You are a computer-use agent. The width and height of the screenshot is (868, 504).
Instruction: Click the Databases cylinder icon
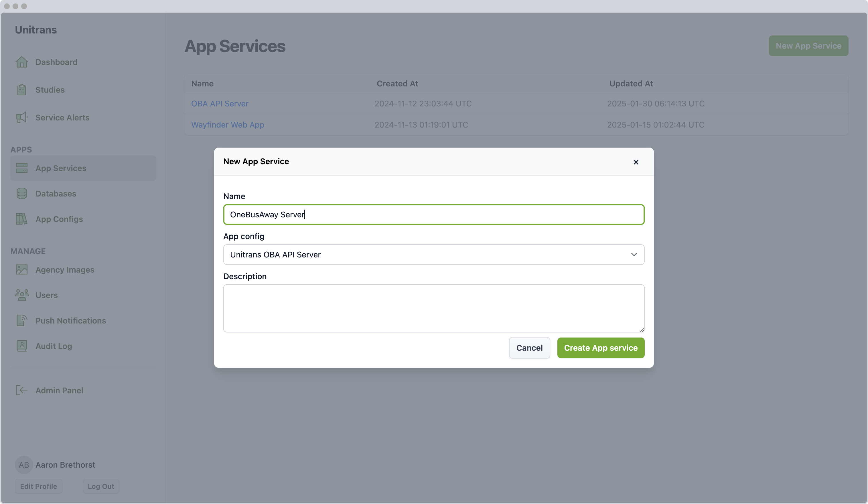(22, 193)
